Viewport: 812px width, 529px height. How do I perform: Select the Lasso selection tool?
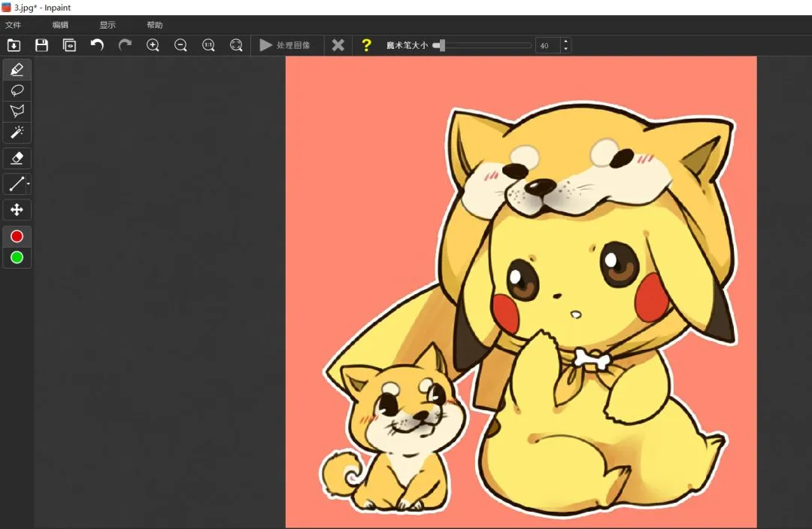click(x=17, y=90)
